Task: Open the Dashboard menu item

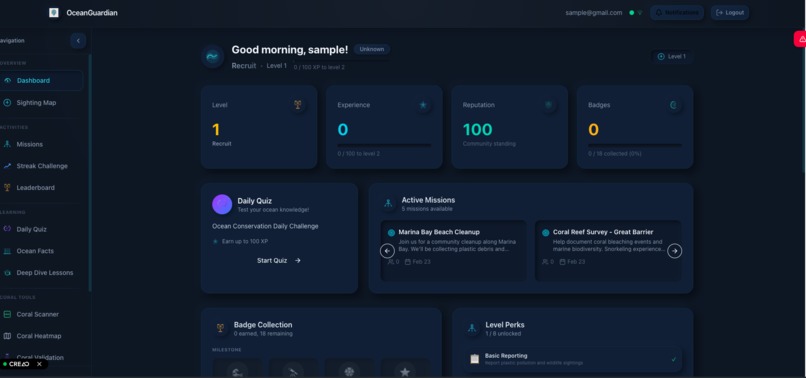Action: (x=41, y=81)
